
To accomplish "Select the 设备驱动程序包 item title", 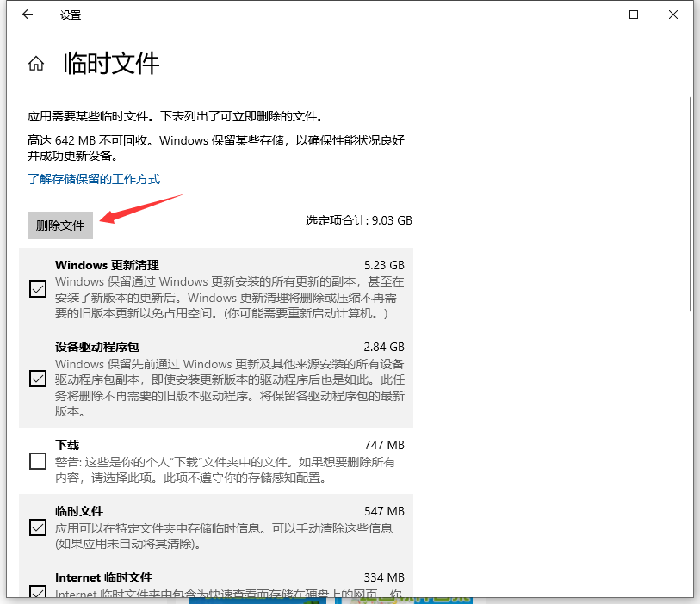I will (x=96, y=347).
